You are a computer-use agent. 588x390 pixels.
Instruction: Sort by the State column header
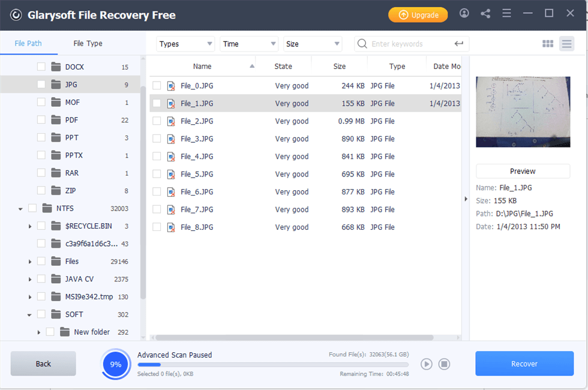283,67
